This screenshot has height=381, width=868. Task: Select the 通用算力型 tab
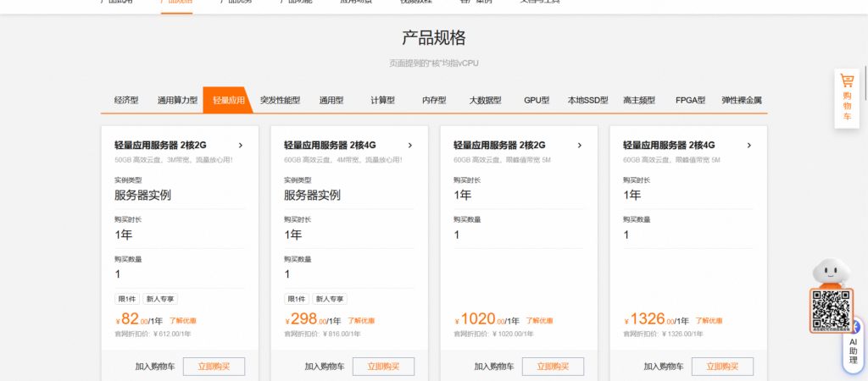pyautogui.click(x=177, y=100)
